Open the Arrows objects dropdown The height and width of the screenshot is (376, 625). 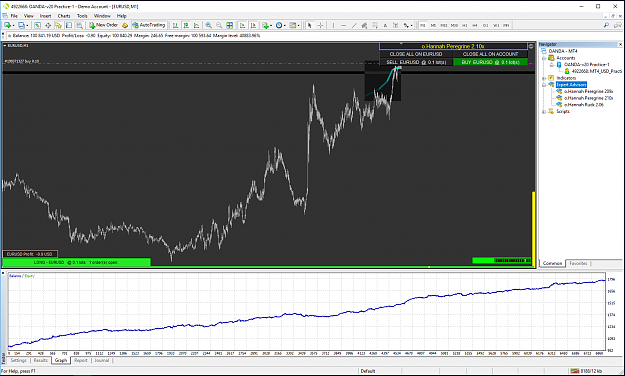click(407, 25)
